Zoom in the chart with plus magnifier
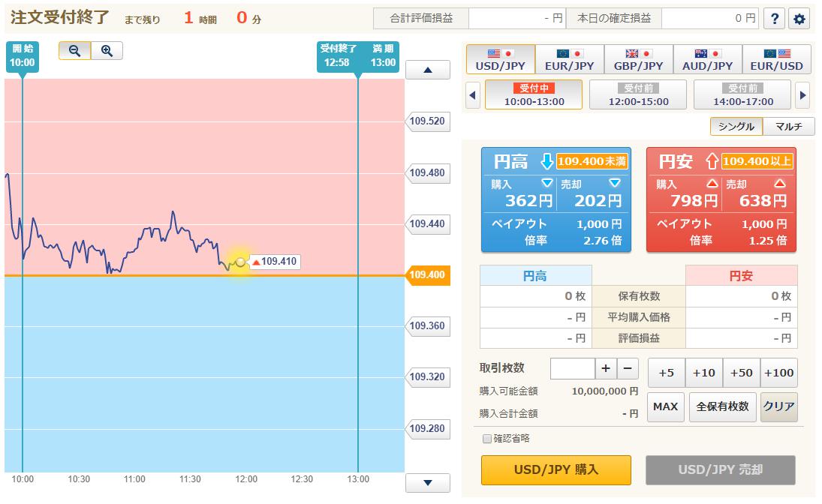The image size is (822, 504). [x=107, y=51]
